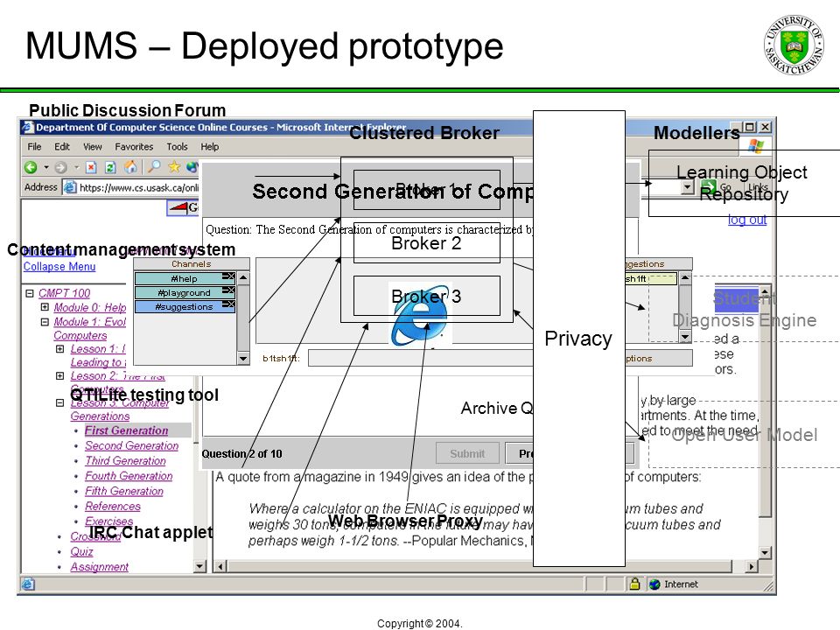Click the Windows flag logo throbber
This screenshot has height=630, width=840.
(x=756, y=145)
